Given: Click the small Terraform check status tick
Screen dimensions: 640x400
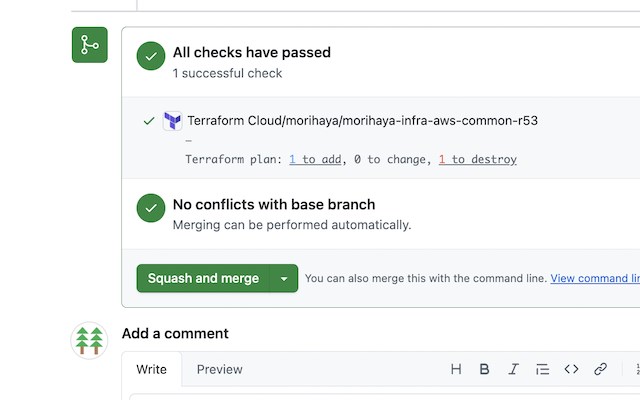Looking at the screenshot, I should 149,121.
